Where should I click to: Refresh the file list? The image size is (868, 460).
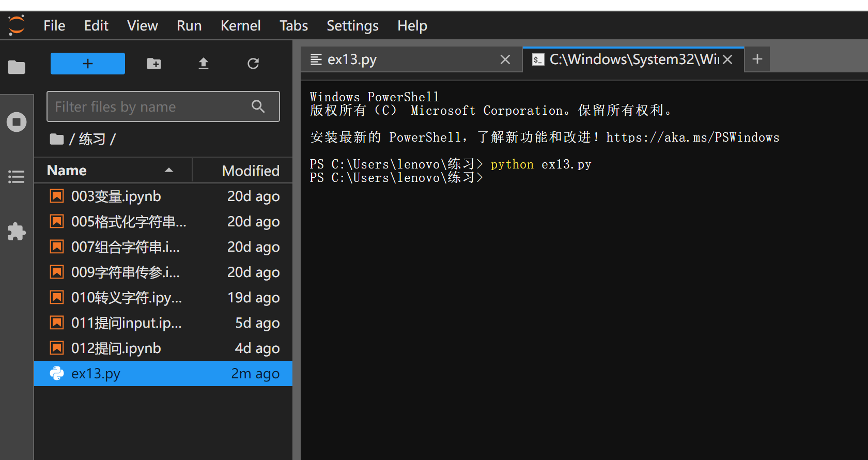tap(253, 64)
